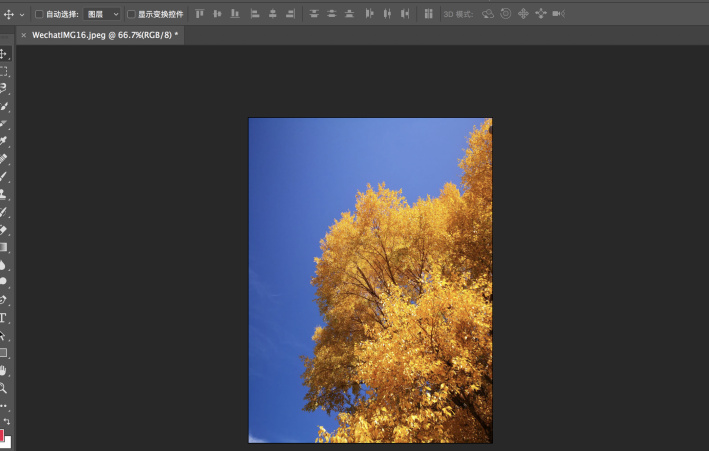Select the History Brush tool
The width and height of the screenshot is (709, 451).
(3, 212)
